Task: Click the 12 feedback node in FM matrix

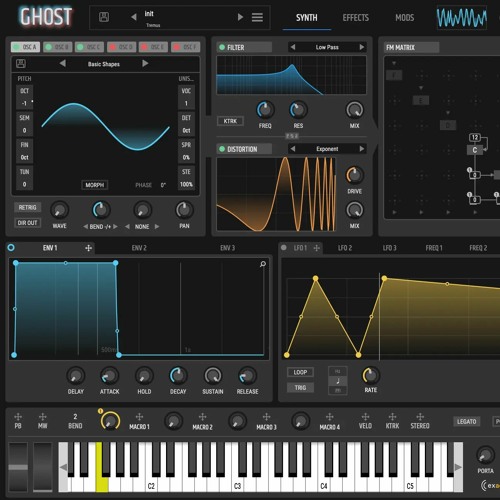Action: coord(475,137)
